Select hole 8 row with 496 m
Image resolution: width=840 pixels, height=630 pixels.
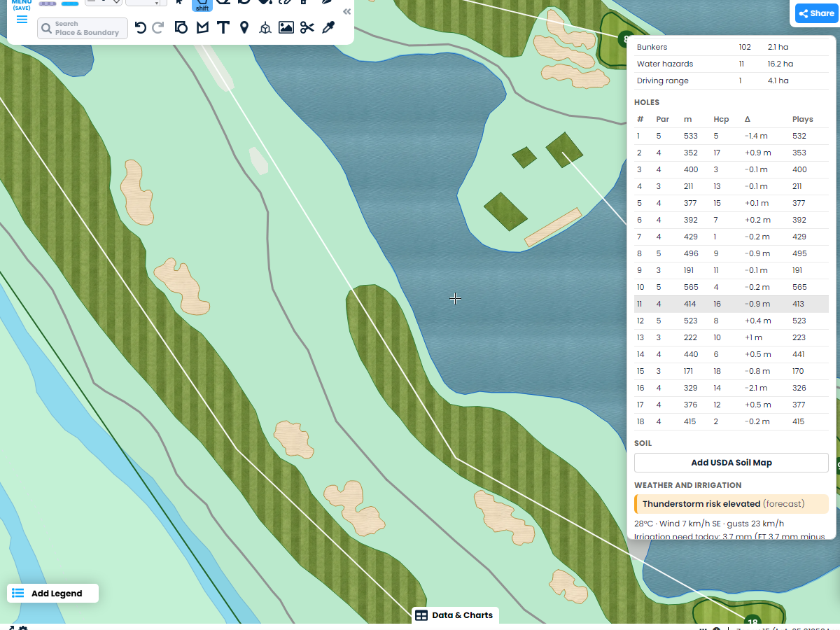pos(731,253)
